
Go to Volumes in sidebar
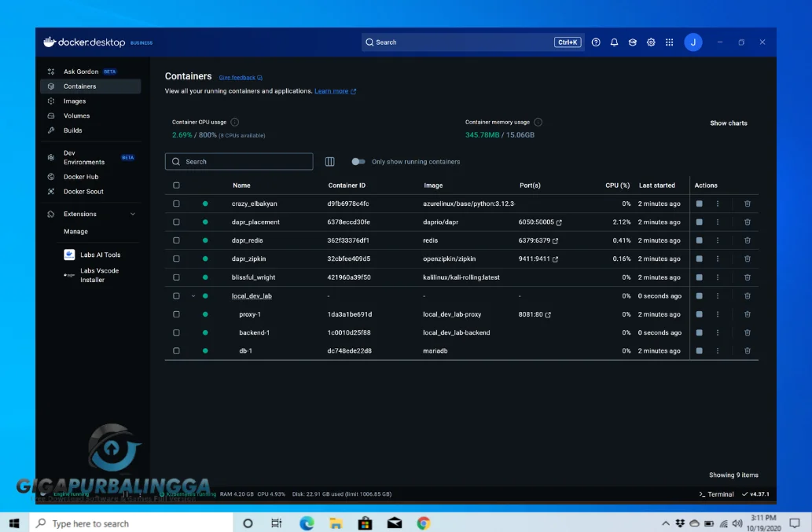click(90, 116)
